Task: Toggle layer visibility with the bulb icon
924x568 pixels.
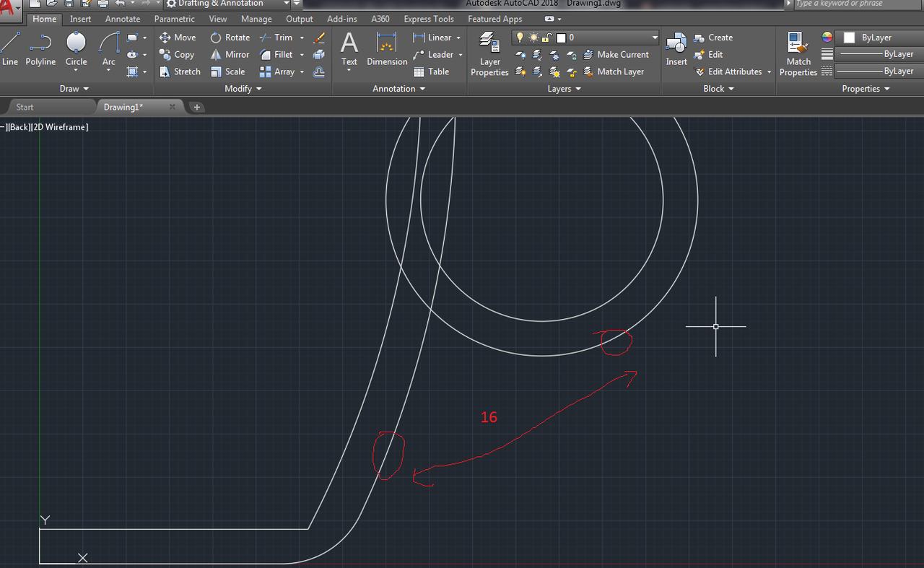Action: coord(519,37)
